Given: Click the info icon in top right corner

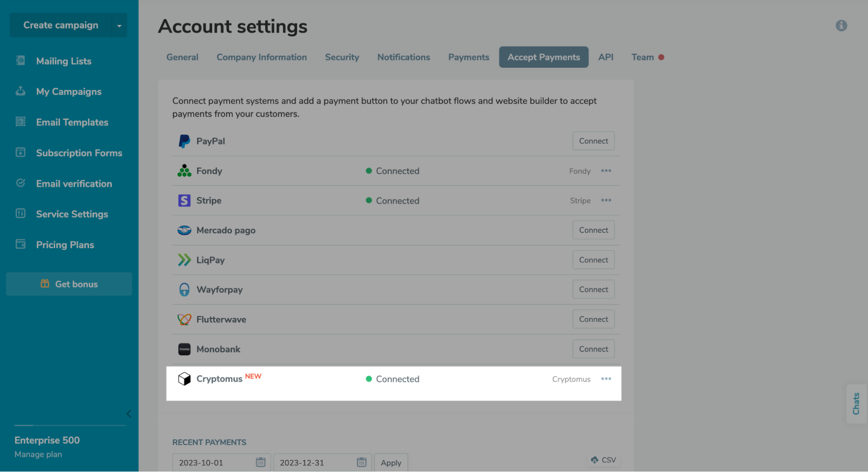Looking at the screenshot, I should [841, 26].
